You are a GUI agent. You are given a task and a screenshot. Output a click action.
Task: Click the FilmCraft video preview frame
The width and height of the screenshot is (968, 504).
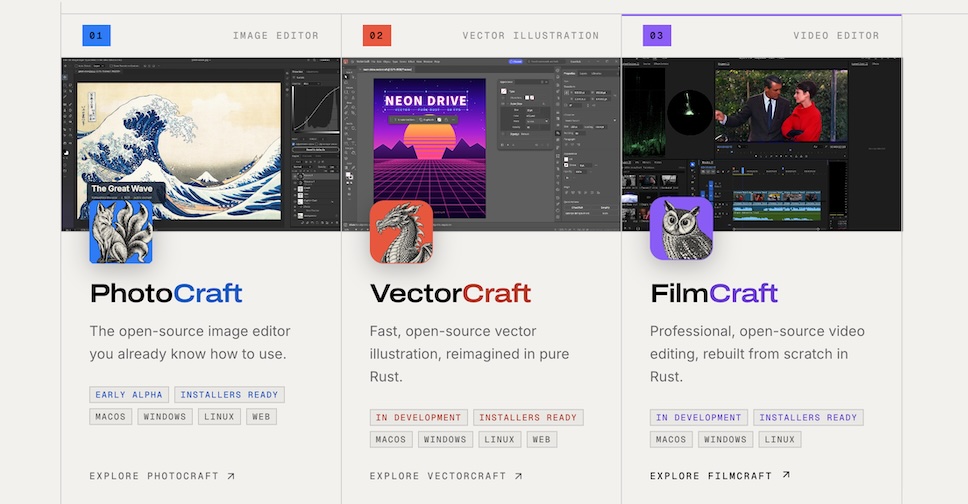(x=781, y=106)
